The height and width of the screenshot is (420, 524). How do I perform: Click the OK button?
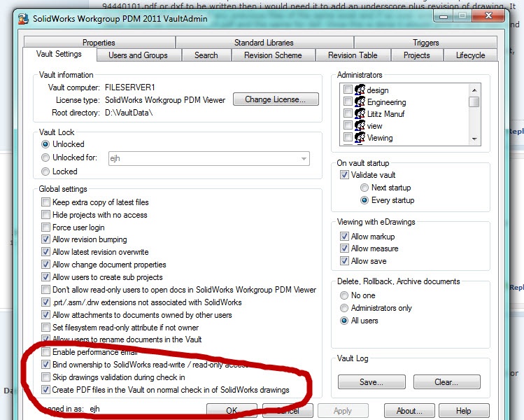(x=232, y=410)
